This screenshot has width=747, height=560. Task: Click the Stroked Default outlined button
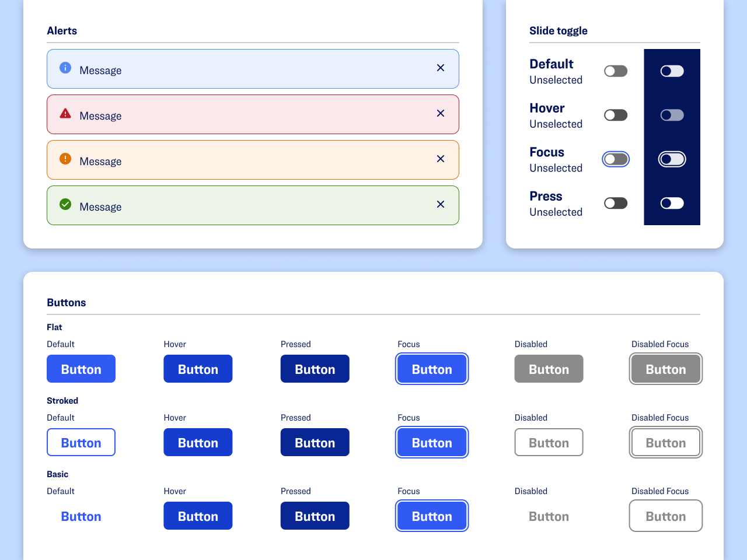coord(81,442)
